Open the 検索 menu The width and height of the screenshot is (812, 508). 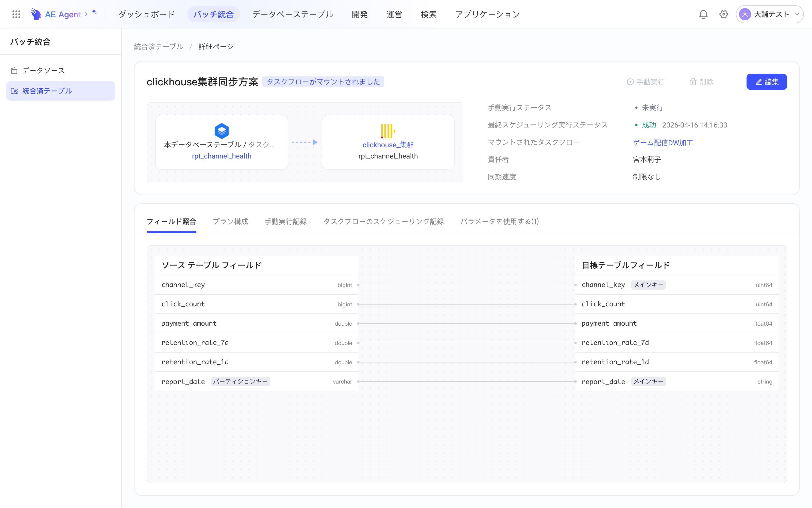(x=429, y=14)
